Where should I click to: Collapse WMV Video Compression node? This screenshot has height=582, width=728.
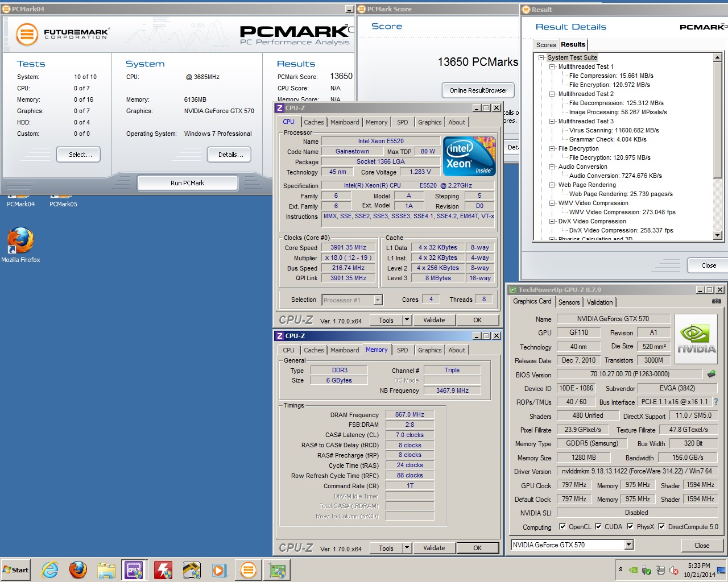[x=552, y=203]
